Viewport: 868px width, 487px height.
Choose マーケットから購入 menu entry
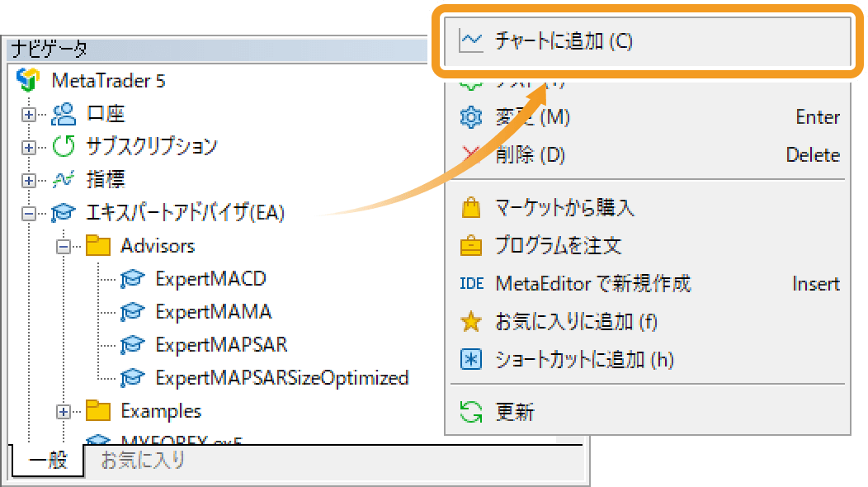648,208
